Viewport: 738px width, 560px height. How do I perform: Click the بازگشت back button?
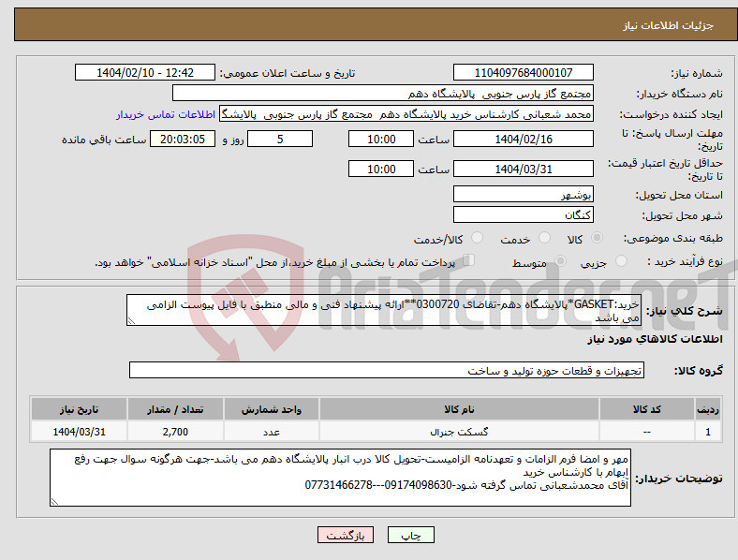pyautogui.click(x=346, y=535)
